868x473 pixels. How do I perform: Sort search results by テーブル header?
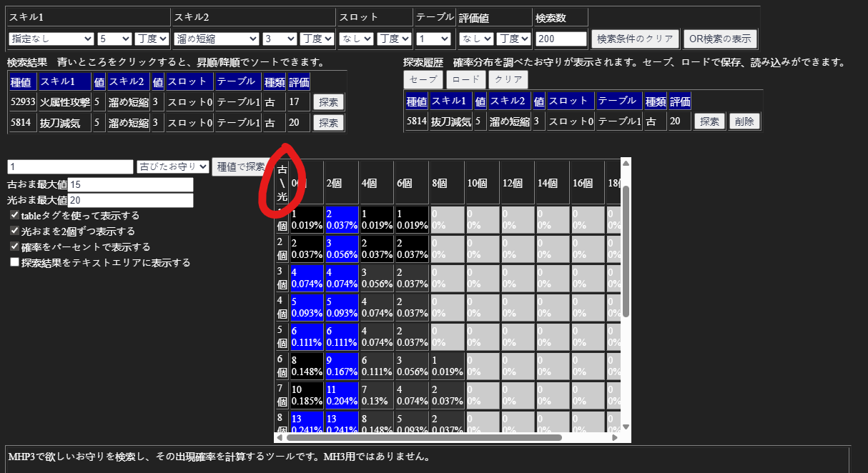(238, 82)
